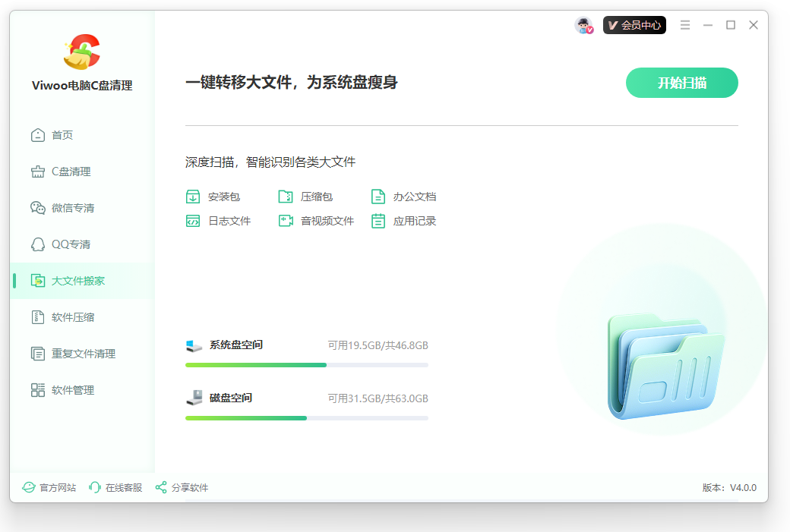Click the Viwoo app logo
This screenshot has height=532, width=790.
click(81, 51)
